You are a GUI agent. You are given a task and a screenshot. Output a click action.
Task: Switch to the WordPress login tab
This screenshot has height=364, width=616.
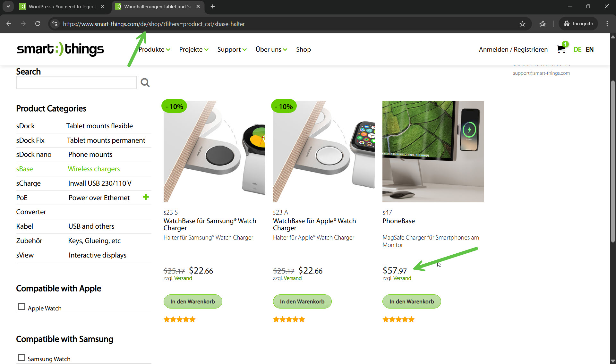point(62,6)
